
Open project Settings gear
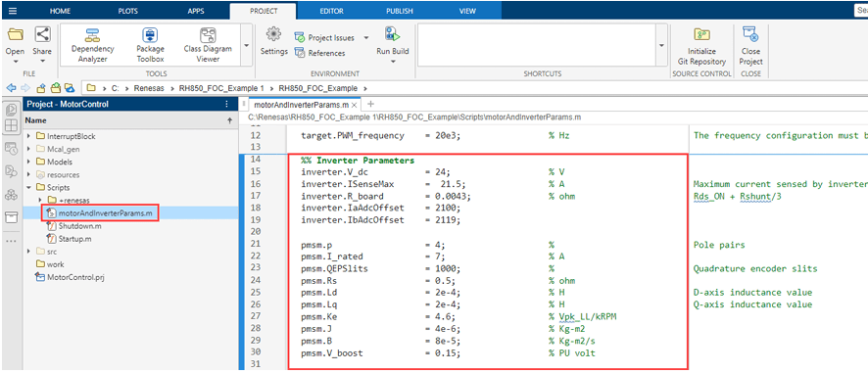[x=273, y=42]
